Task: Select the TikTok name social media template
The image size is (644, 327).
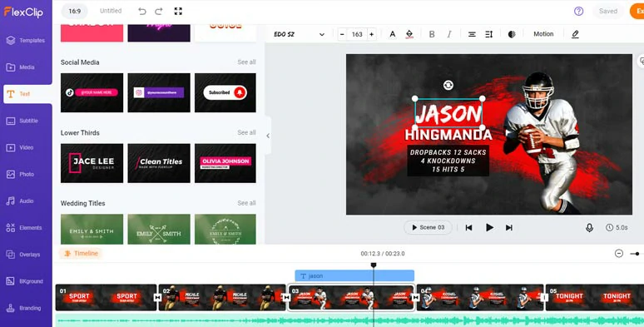Action: pos(92,93)
